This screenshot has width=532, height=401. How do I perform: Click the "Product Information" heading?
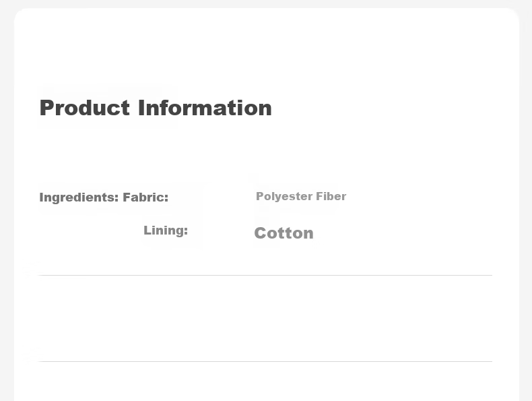click(156, 109)
